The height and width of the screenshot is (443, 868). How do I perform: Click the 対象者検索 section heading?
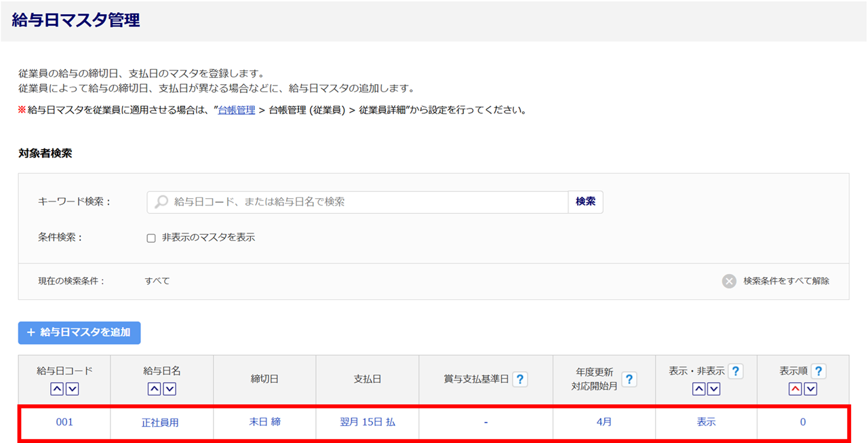tap(45, 153)
